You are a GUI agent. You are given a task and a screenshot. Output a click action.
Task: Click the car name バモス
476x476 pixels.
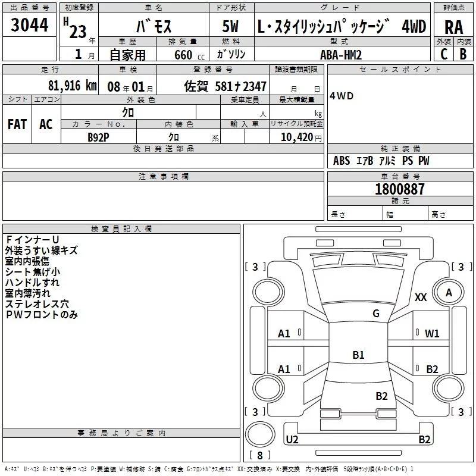click(x=154, y=26)
